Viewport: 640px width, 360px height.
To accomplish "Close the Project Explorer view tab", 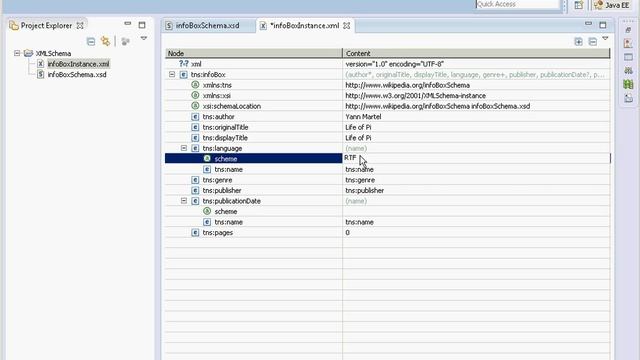I will pyautogui.click(x=80, y=26).
